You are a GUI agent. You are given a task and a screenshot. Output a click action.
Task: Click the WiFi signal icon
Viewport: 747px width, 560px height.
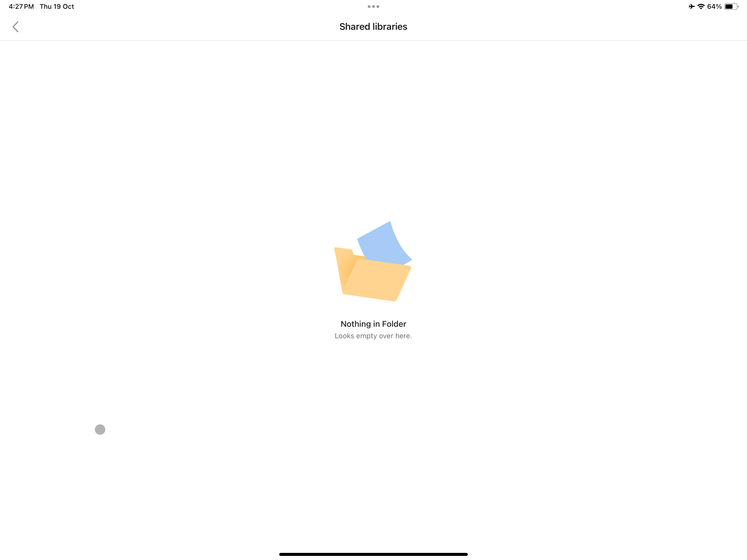[x=701, y=7]
